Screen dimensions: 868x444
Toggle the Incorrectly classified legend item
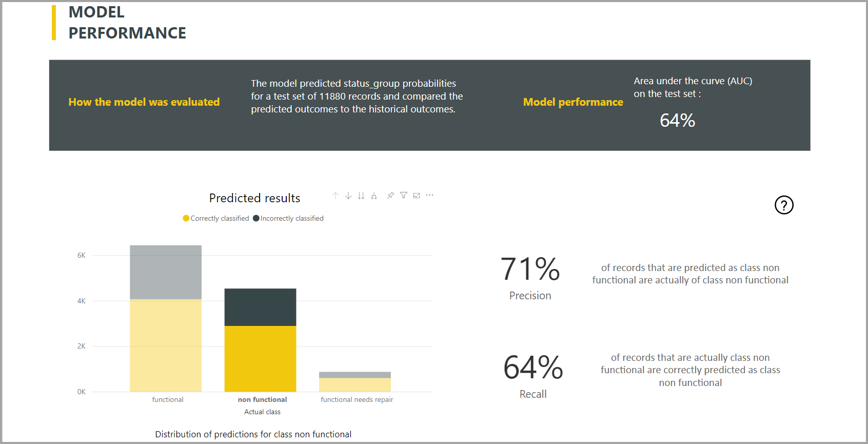[288, 218]
